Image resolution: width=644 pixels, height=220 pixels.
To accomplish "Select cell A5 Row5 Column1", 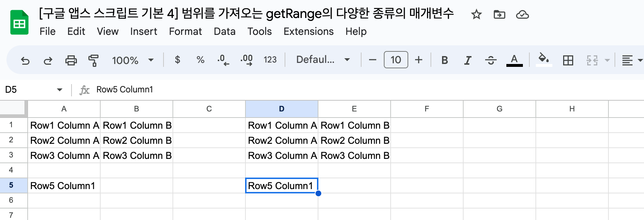I will click(x=64, y=185).
